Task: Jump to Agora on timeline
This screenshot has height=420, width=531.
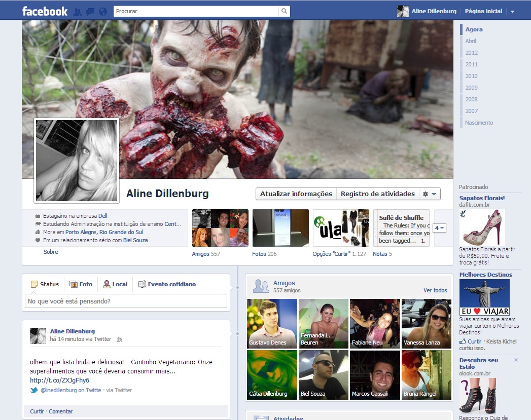Action: click(x=474, y=29)
